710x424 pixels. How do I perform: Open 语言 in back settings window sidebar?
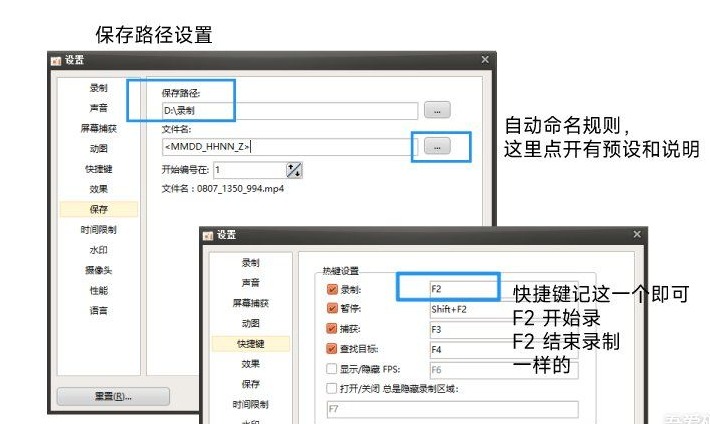98,310
